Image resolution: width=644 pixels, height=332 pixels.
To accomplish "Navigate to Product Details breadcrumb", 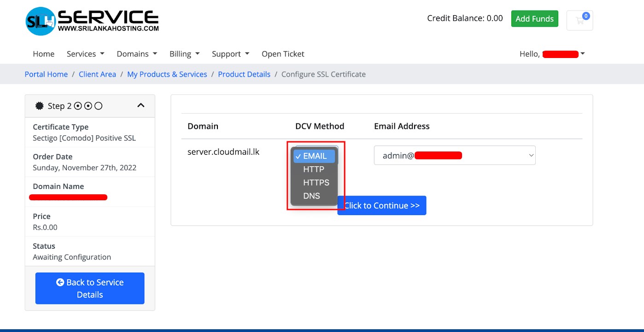I will 244,74.
